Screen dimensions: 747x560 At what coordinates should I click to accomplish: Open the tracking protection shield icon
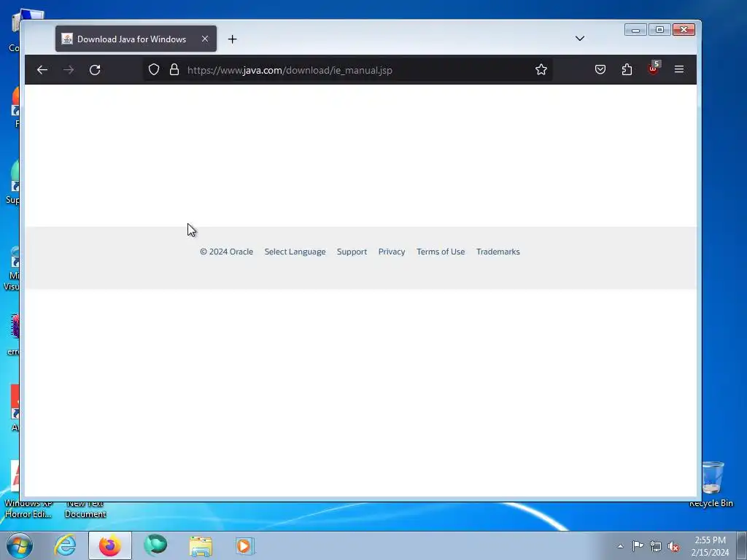(x=153, y=69)
